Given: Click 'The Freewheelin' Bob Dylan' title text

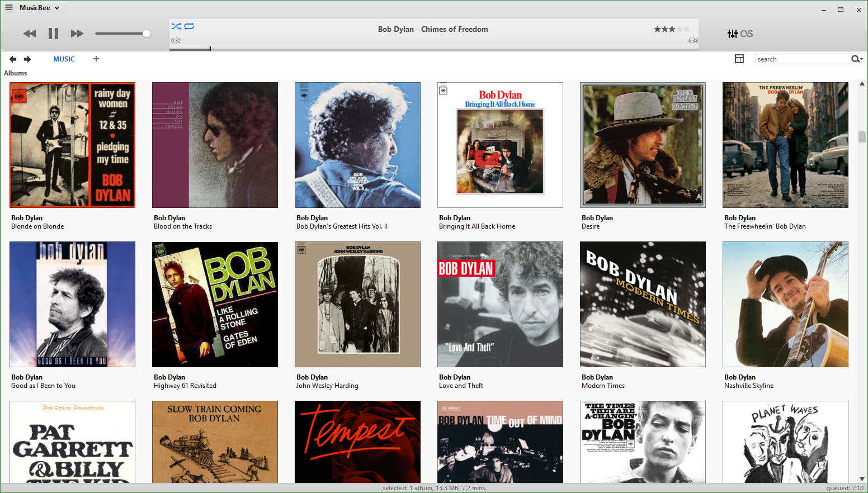Looking at the screenshot, I should (x=765, y=226).
